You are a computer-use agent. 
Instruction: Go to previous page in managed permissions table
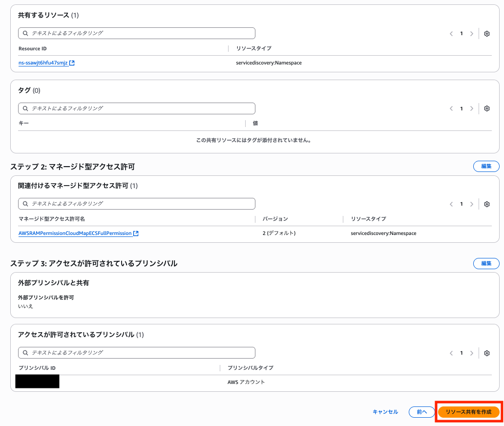tap(451, 204)
